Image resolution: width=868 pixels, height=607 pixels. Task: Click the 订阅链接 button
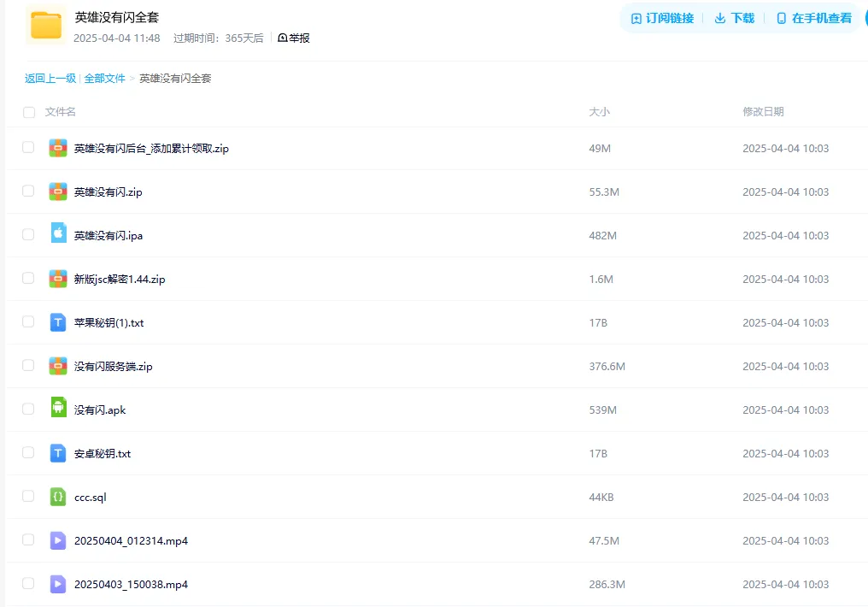662,18
